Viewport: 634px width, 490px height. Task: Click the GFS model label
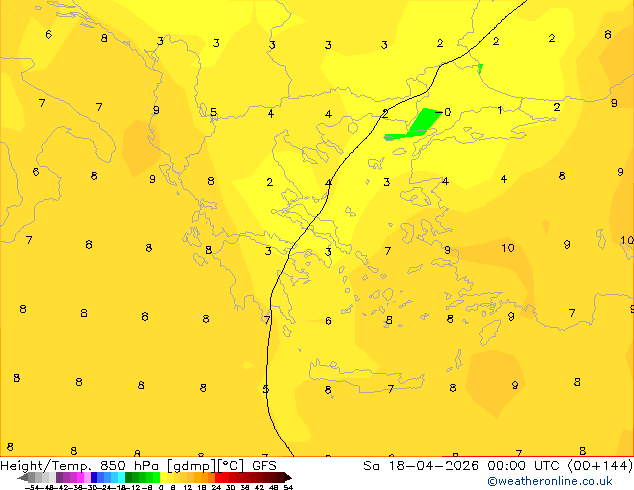[x=265, y=466]
